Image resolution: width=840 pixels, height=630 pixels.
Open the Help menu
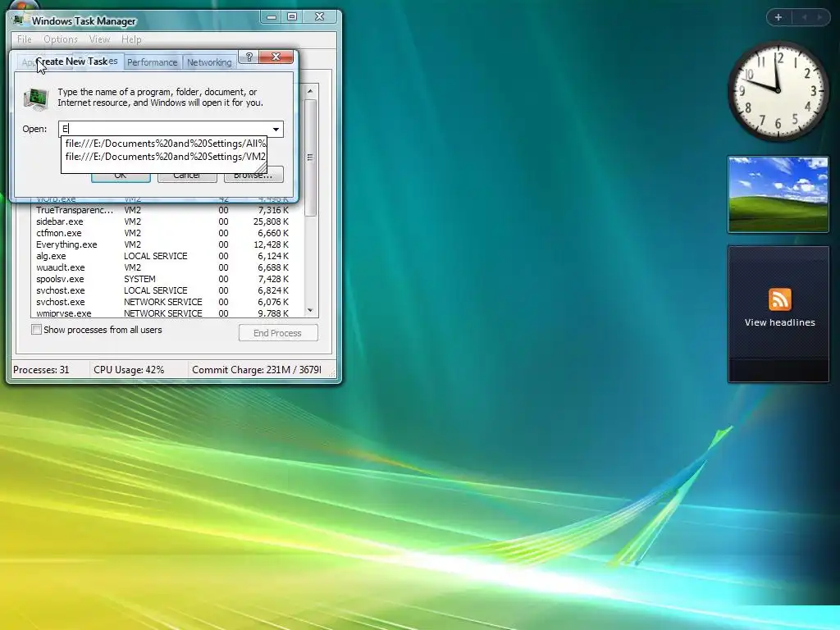(131, 39)
